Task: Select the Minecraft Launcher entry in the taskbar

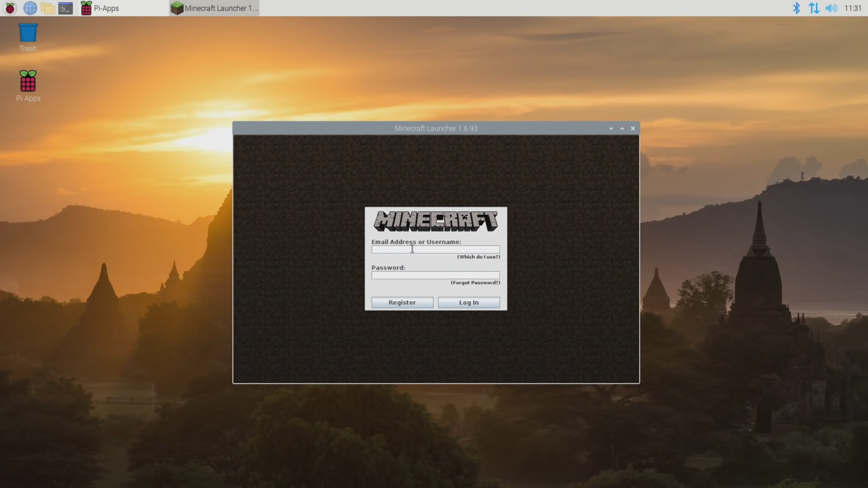Action: (214, 8)
